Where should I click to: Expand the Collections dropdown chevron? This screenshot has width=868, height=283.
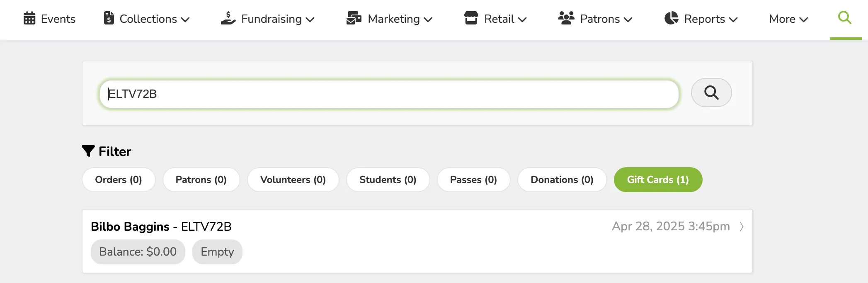[x=185, y=20]
